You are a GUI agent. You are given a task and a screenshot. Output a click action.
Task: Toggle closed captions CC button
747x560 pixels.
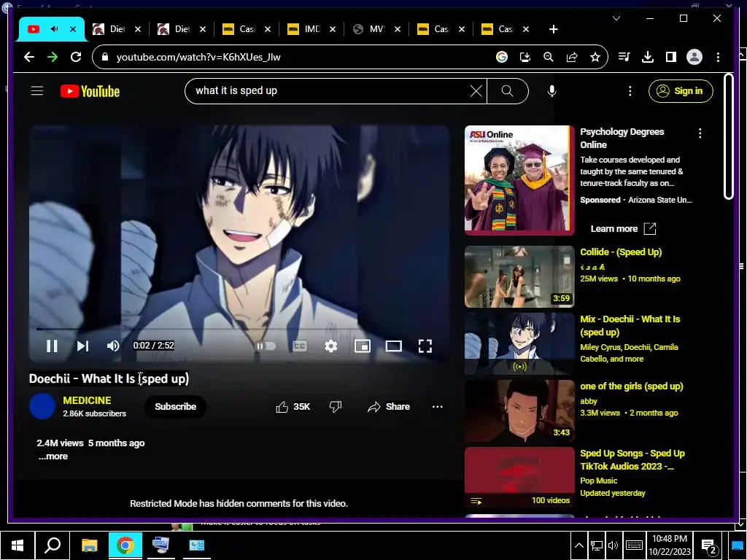(300, 346)
